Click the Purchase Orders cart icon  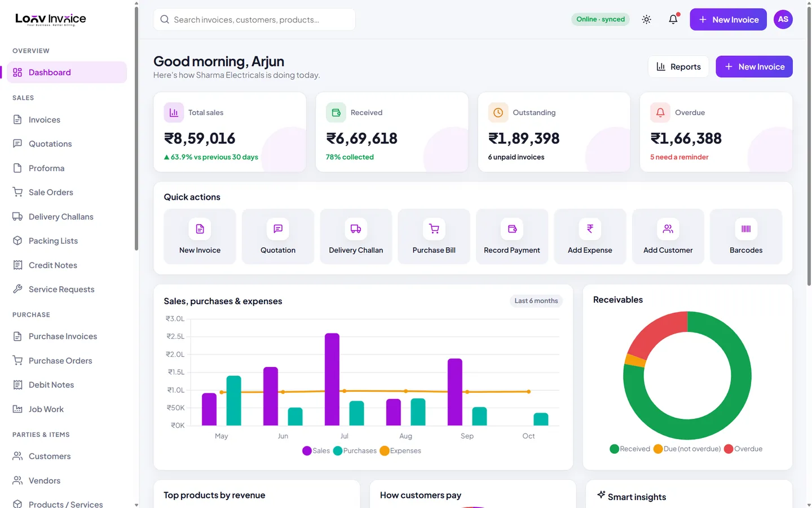pos(17,360)
